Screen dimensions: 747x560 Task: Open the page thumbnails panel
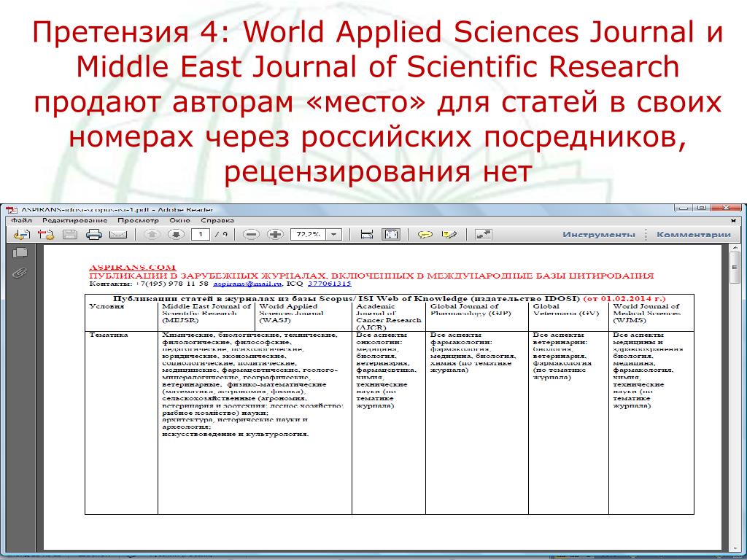[x=20, y=253]
